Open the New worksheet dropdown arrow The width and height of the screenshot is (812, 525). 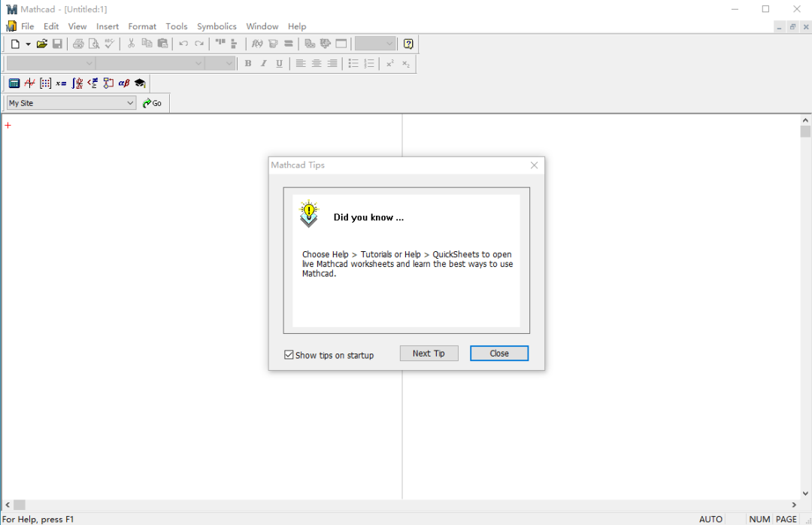pyautogui.click(x=28, y=44)
